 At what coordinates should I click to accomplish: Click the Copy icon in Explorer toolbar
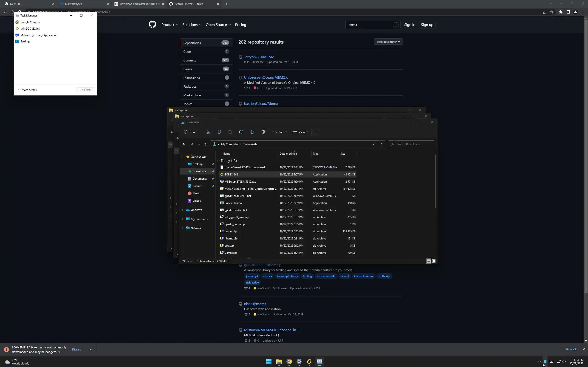(x=219, y=132)
